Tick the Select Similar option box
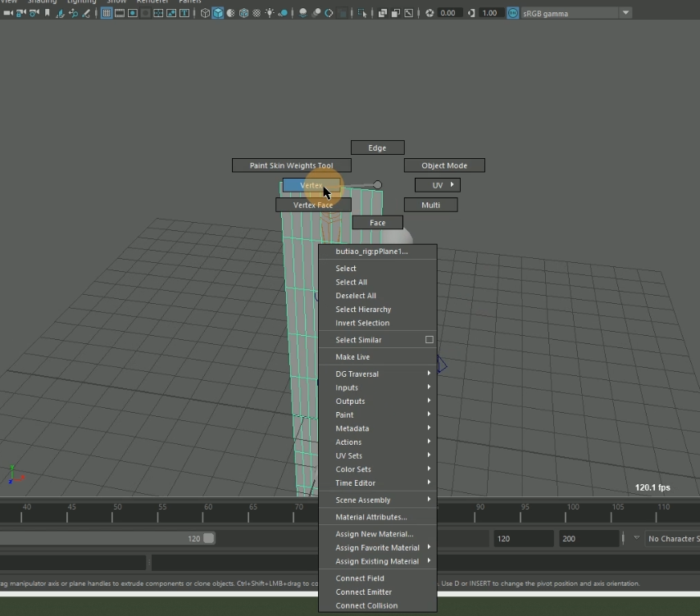Image resolution: width=700 pixels, height=616 pixels. tap(429, 340)
